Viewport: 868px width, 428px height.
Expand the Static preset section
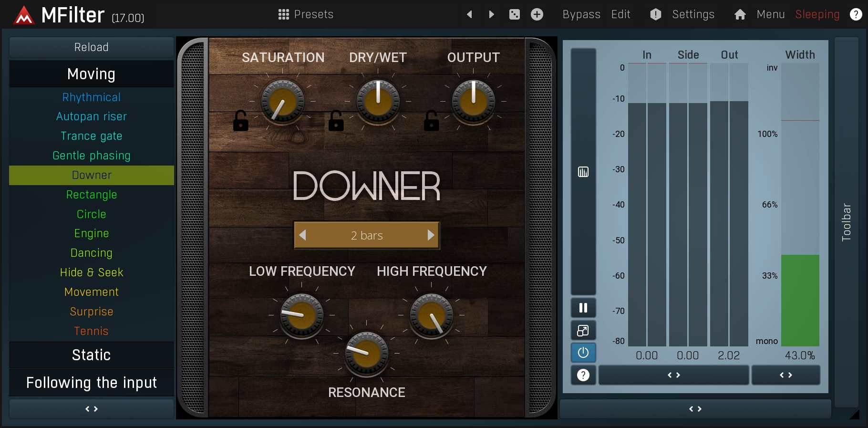(x=92, y=355)
